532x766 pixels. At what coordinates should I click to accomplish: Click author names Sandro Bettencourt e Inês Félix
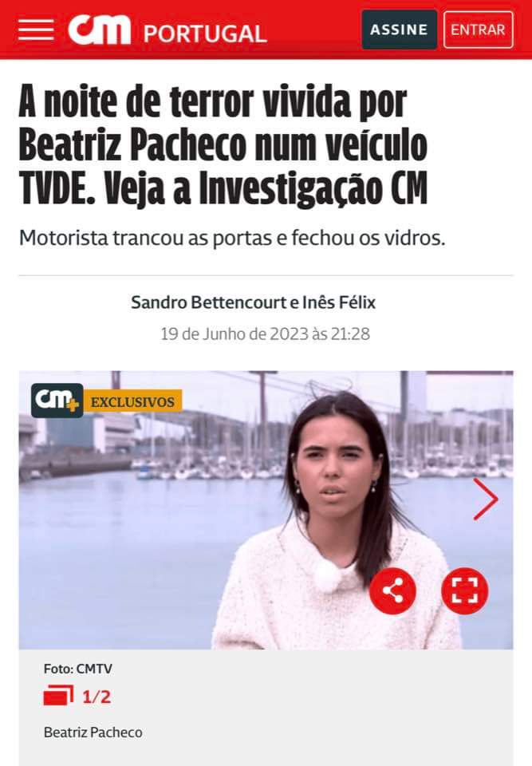pos(253,302)
